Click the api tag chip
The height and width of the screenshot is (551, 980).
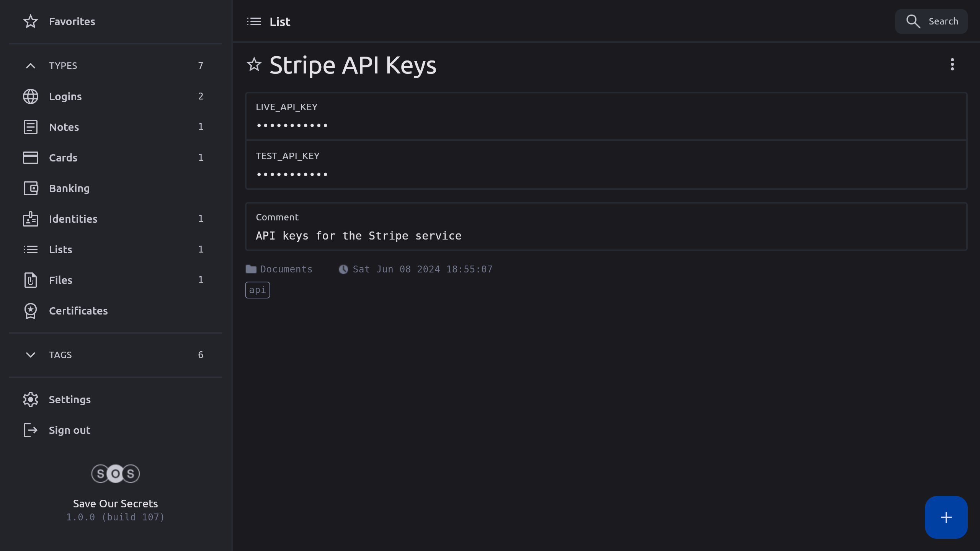[257, 290]
